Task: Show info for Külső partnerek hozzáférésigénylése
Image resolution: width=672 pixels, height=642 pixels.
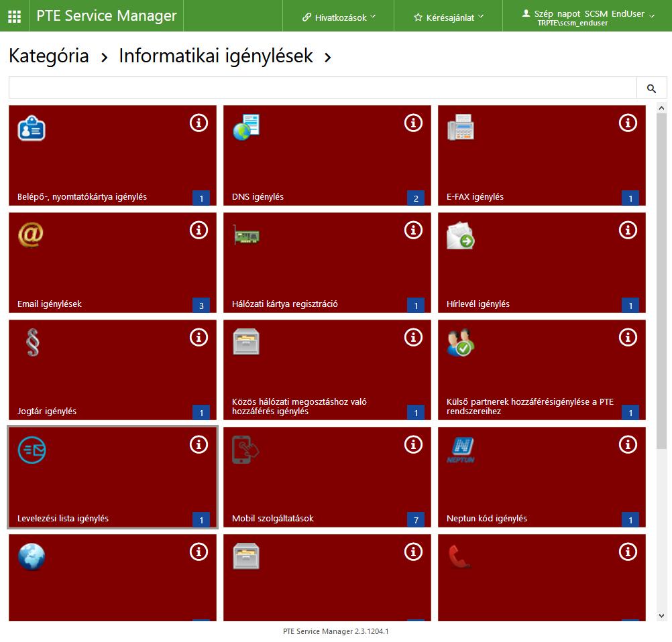Action: click(628, 337)
